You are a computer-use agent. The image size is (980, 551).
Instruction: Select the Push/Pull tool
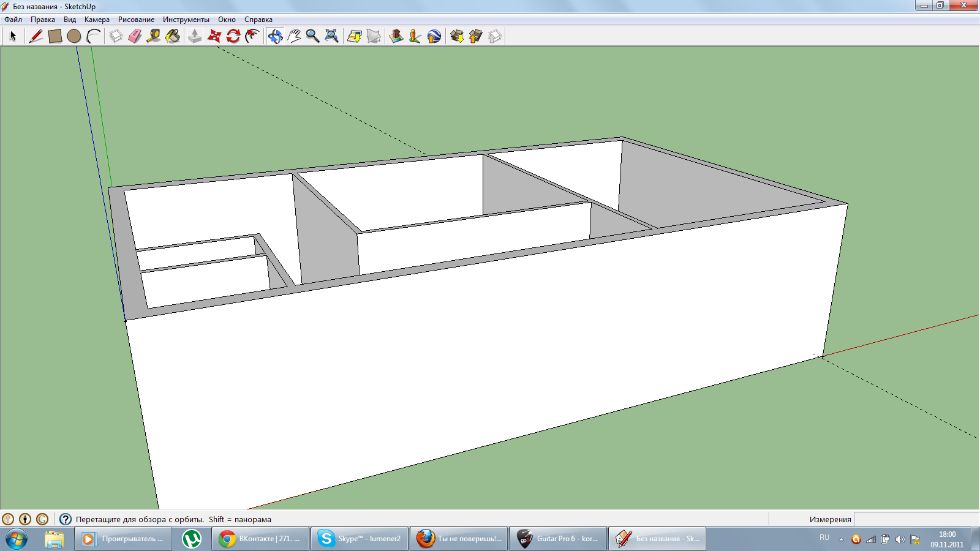pyautogui.click(x=195, y=36)
